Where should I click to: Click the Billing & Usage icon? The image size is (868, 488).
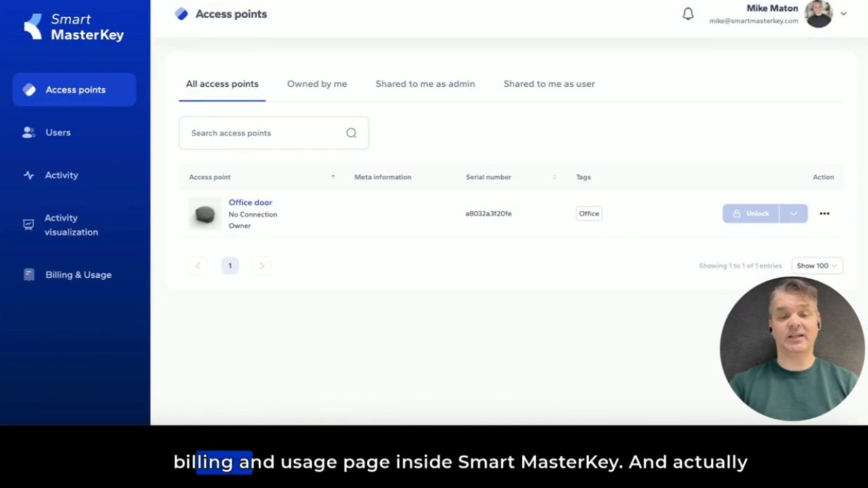pos(28,274)
